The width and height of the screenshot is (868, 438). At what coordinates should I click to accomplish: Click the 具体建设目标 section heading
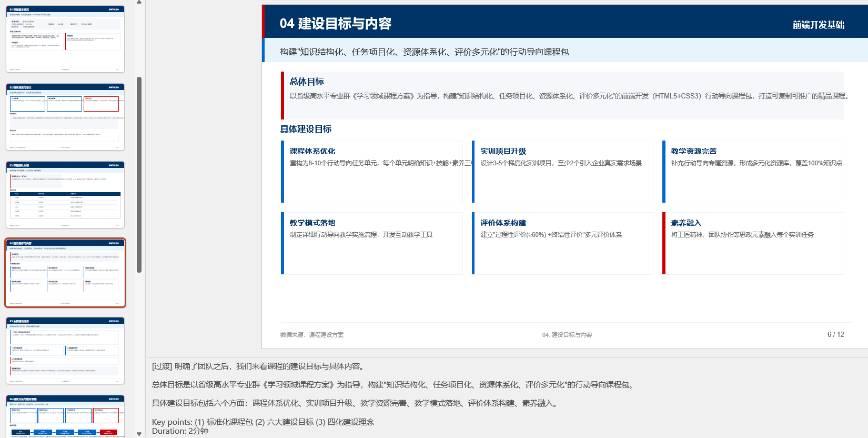point(306,129)
